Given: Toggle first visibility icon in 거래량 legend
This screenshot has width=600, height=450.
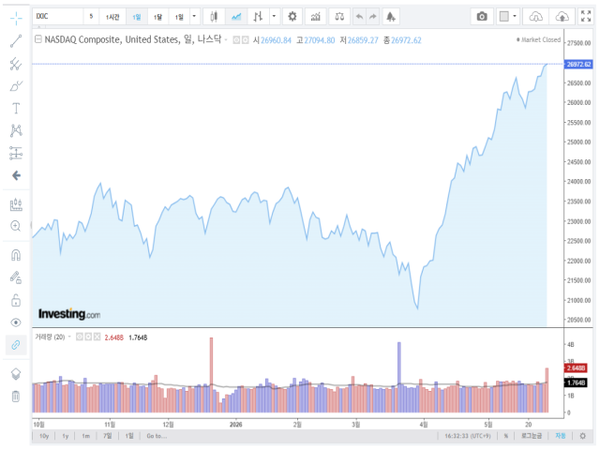Looking at the screenshot, I should coord(80,337).
